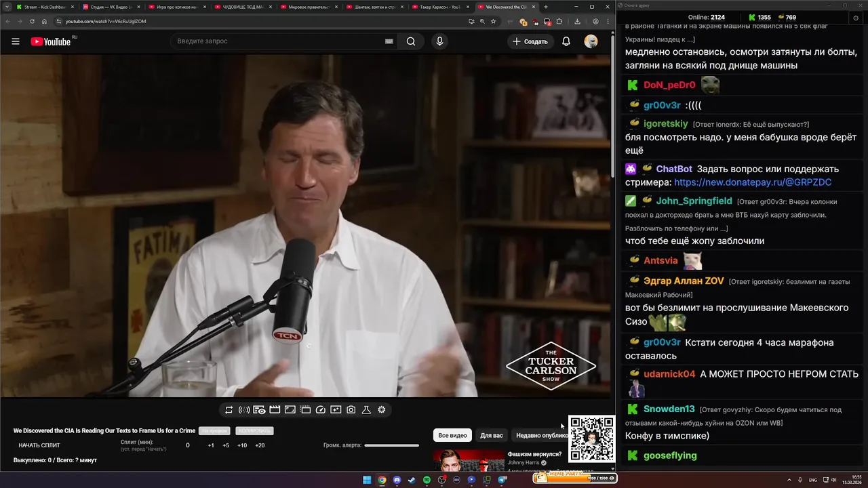Click the youtube.com address bar URL
Image resolution: width=868 pixels, height=488 pixels.
click(106, 21)
